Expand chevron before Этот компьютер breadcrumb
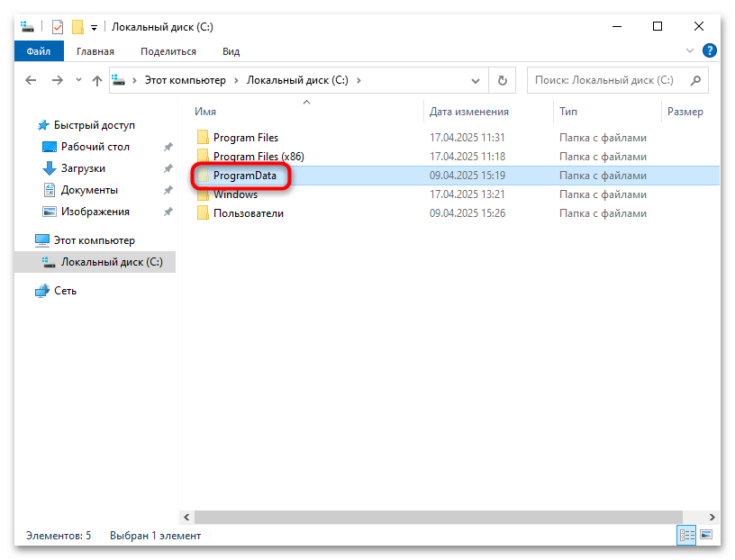Image resolution: width=735 pixels, height=560 pixels. tap(134, 81)
